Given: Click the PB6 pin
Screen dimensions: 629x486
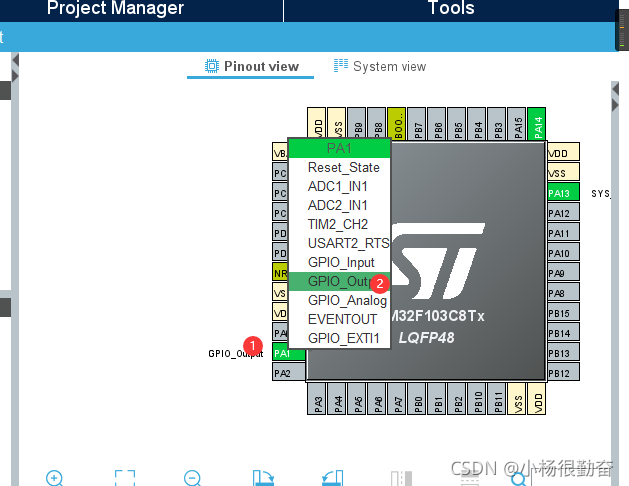Looking at the screenshot, I should 436,124.
